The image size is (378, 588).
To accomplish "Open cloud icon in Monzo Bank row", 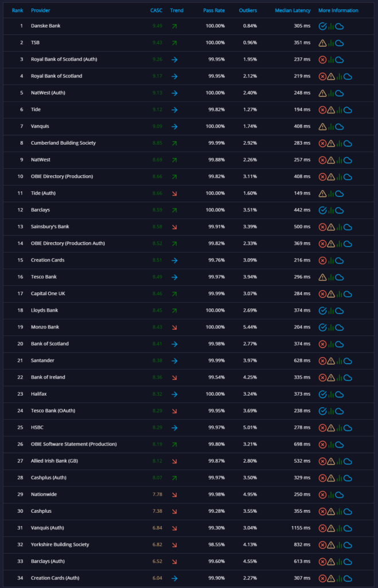I will (x=340, y=327).
